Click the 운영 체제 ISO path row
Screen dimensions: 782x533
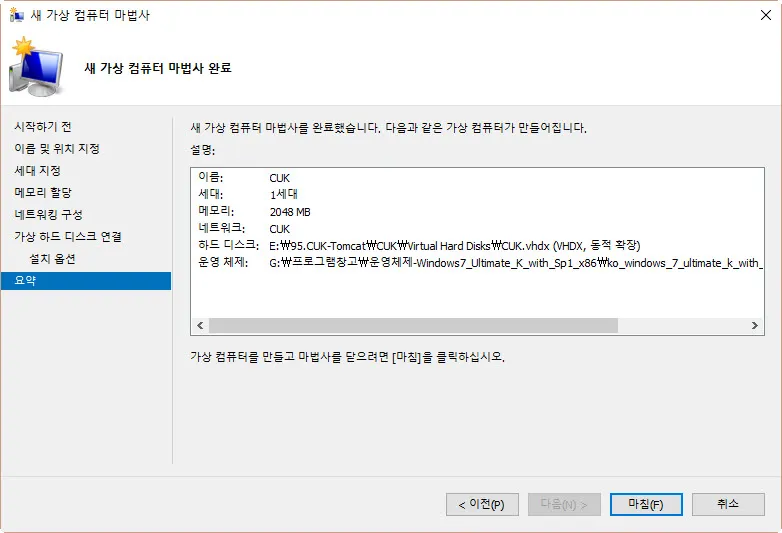(x=480, y=263)
